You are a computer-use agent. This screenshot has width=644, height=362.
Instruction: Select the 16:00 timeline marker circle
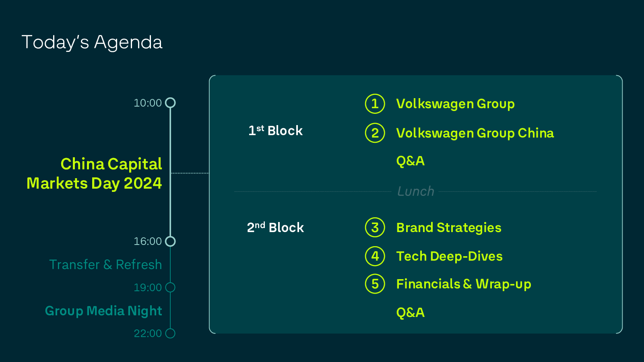(170, 241)
